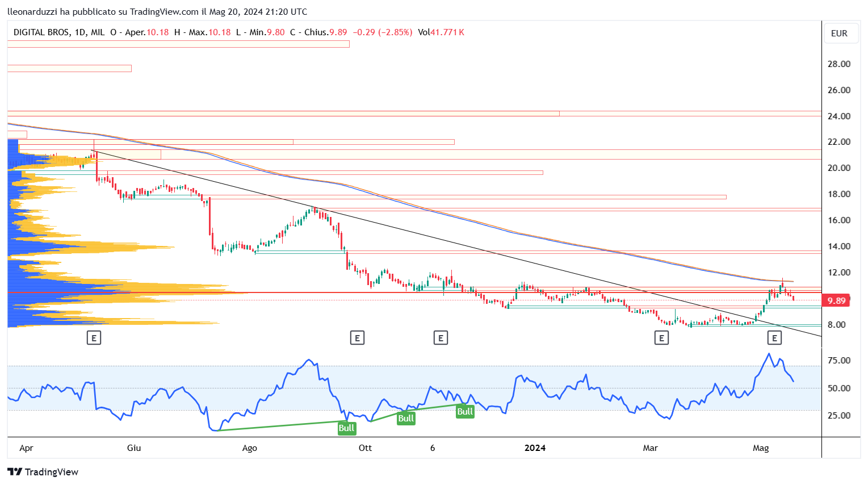Click the 50.00 RSI axis label

(x=839, y=388)
